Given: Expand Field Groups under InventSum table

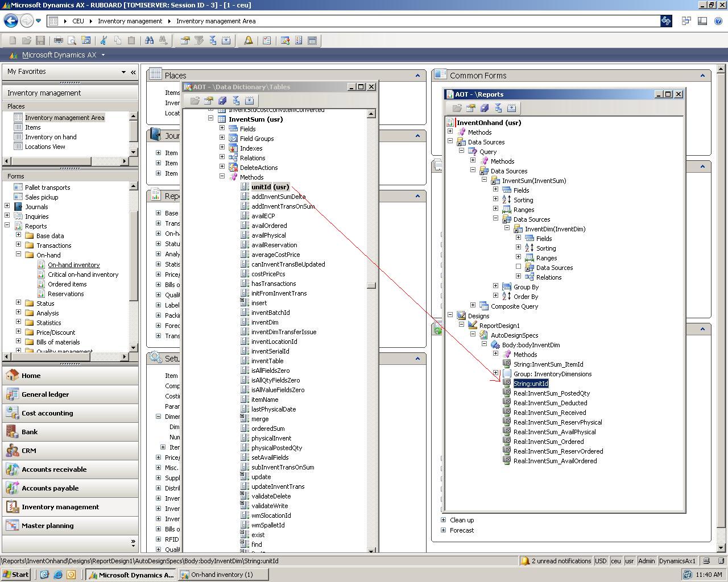Looking at the screenshot, I should 222,138.
